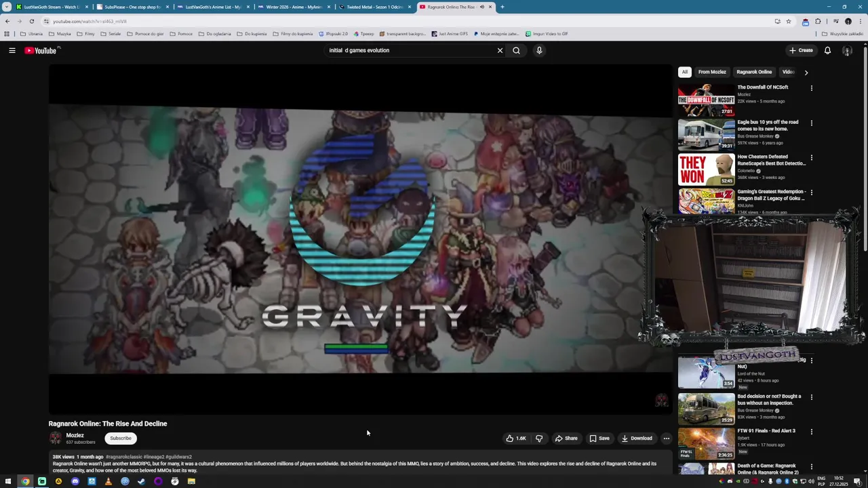
Task: Save the video to a playlist
Action: (x=599, y=439)
